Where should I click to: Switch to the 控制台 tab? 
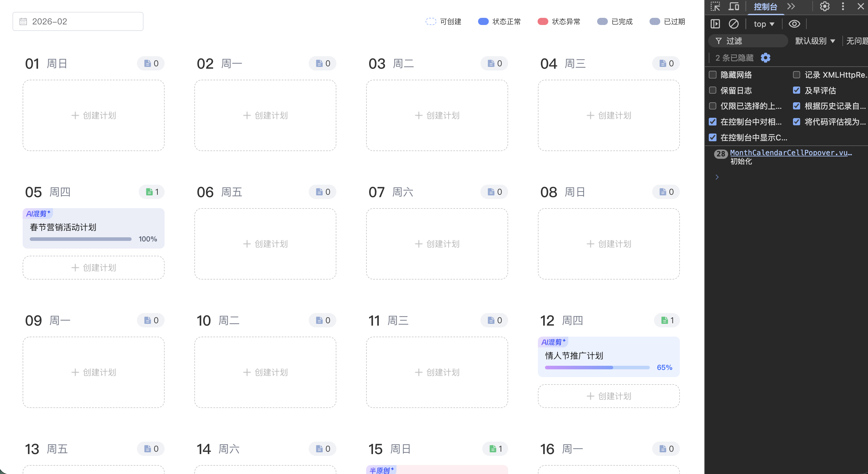coord(765,7)
